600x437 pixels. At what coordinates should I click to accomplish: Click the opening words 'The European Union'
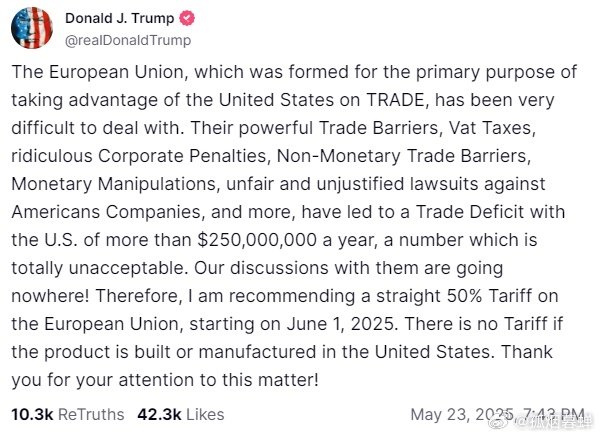98,72
